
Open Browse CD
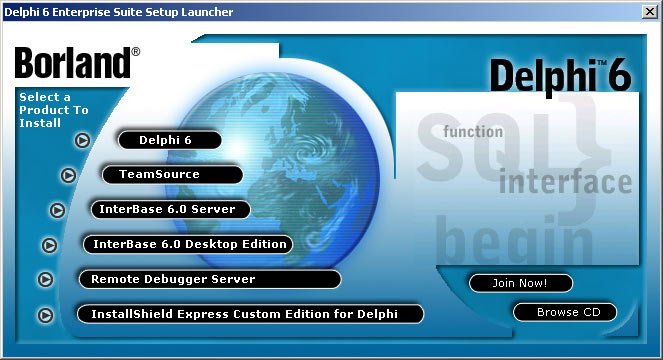(x=565, y=312)
